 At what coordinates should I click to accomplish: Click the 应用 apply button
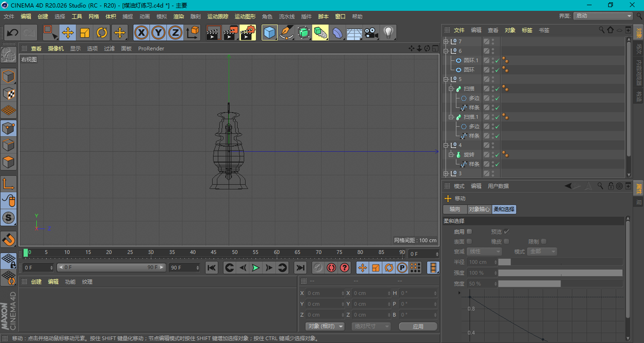418,326
